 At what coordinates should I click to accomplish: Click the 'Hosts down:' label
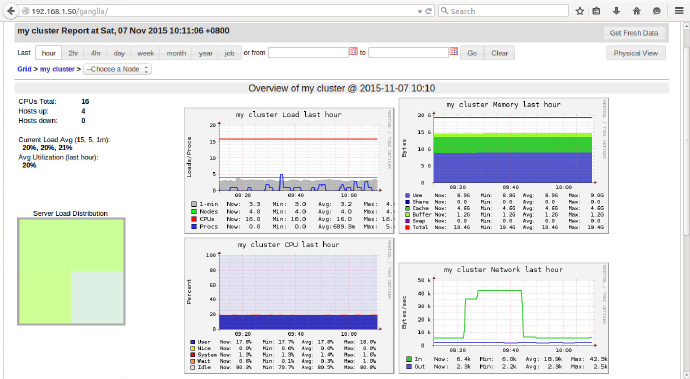point(38,121)
